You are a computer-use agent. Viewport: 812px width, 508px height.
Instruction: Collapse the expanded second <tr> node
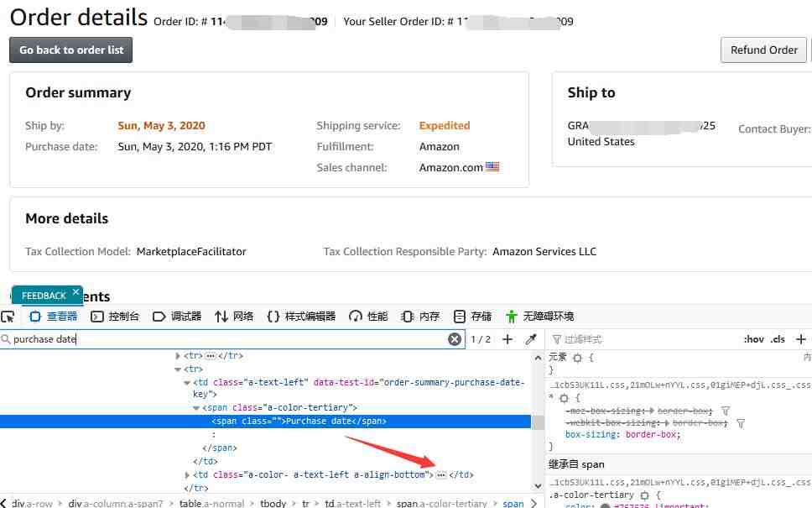point(178,369)
